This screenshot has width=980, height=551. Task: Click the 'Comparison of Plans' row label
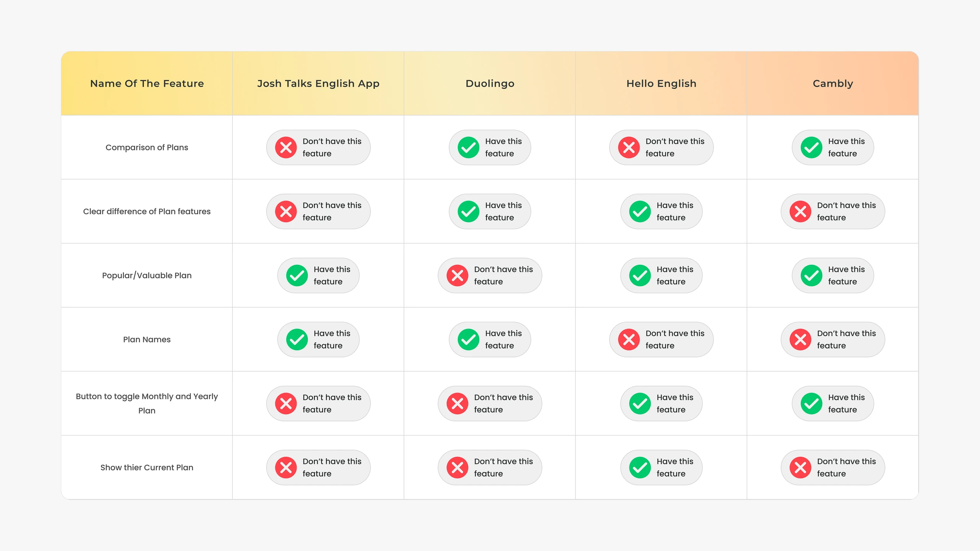point(147,147)
